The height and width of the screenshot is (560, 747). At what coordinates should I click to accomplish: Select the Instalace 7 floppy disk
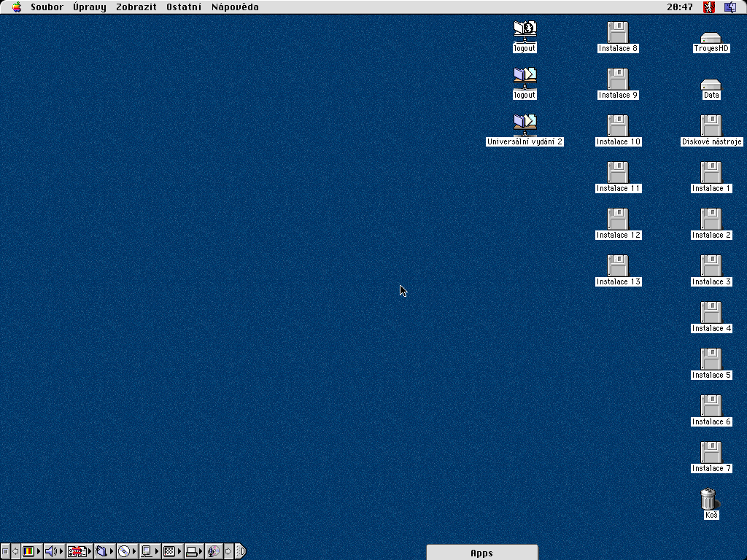point(711,453)
